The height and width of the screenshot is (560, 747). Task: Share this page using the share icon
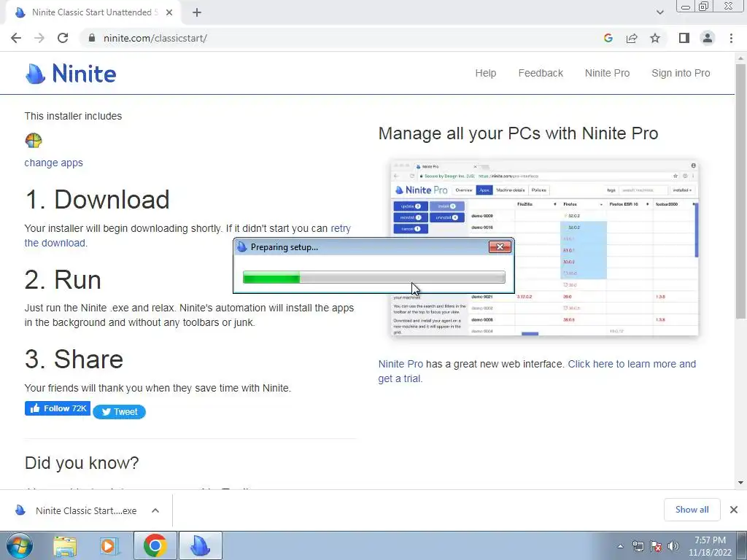coord(632,38)
